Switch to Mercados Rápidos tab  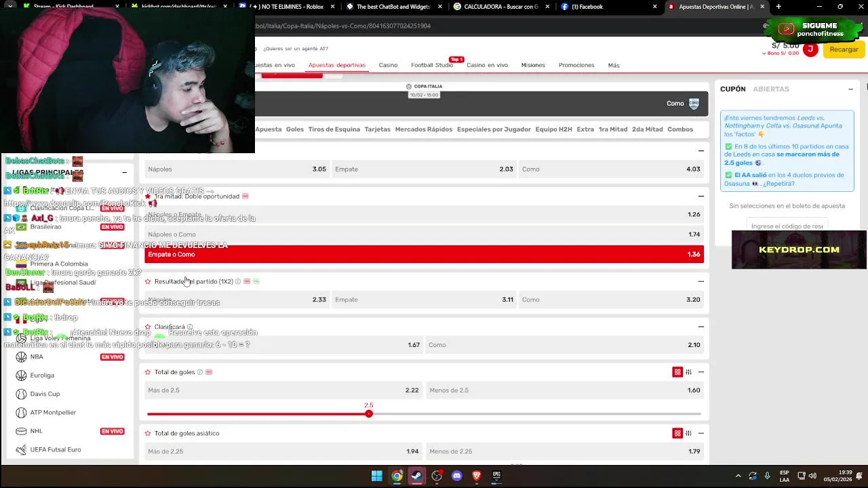[424, 129]
